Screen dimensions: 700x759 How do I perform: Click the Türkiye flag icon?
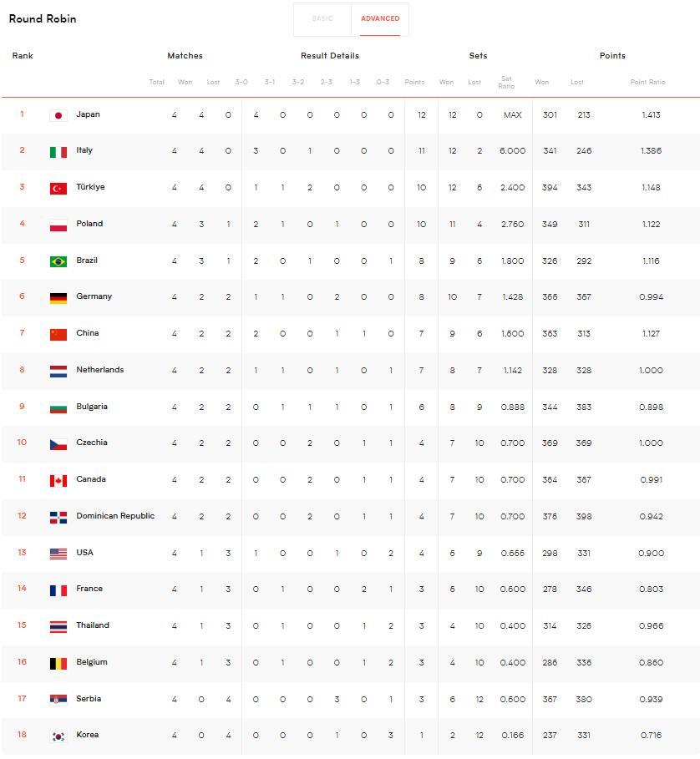pyautogui.click(x=58, y=189)
